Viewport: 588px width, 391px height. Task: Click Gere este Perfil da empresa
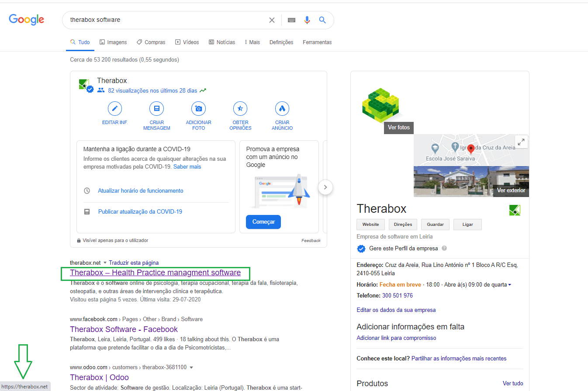[403, 249]
